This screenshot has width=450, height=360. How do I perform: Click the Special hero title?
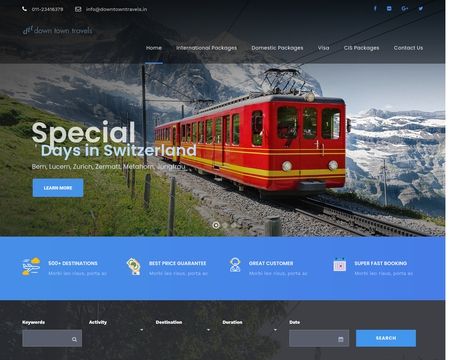point(83,132)
